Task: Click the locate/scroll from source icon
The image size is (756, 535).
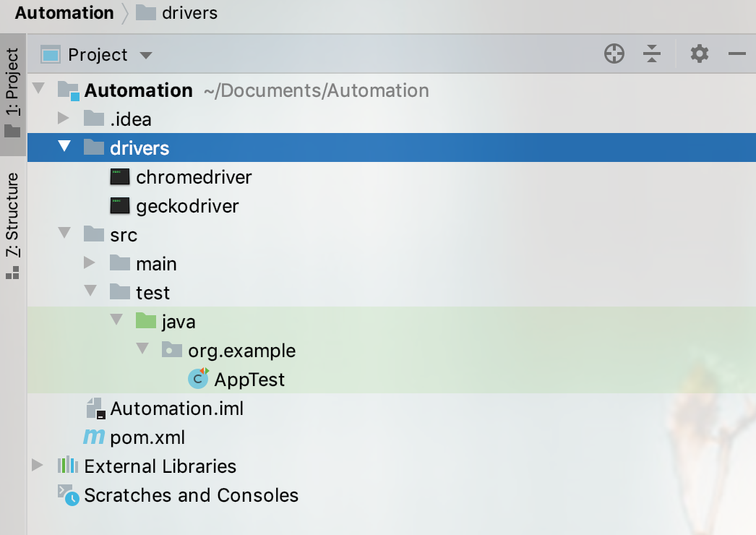Action: (x=614, y=54)
